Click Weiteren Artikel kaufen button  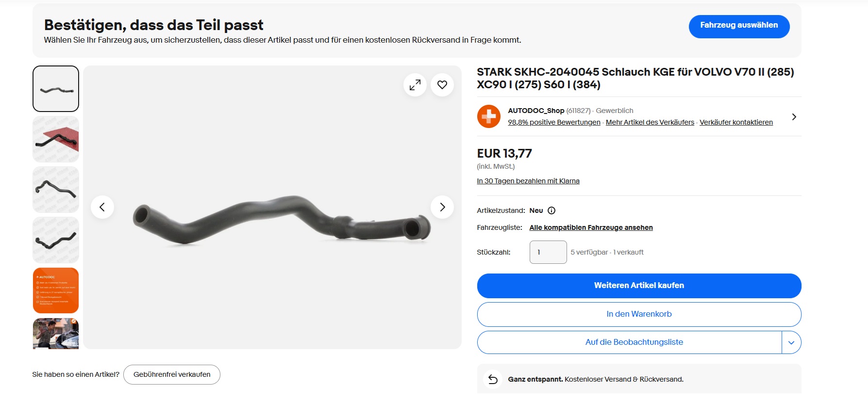pyautogui.click(x=639, y=286)
